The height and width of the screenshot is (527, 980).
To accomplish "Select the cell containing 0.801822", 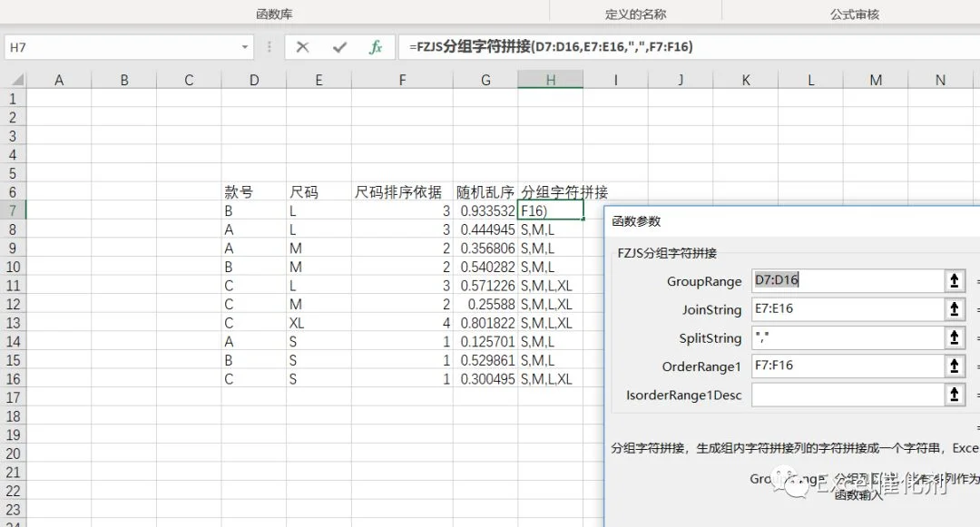I will tap(485, 323).
